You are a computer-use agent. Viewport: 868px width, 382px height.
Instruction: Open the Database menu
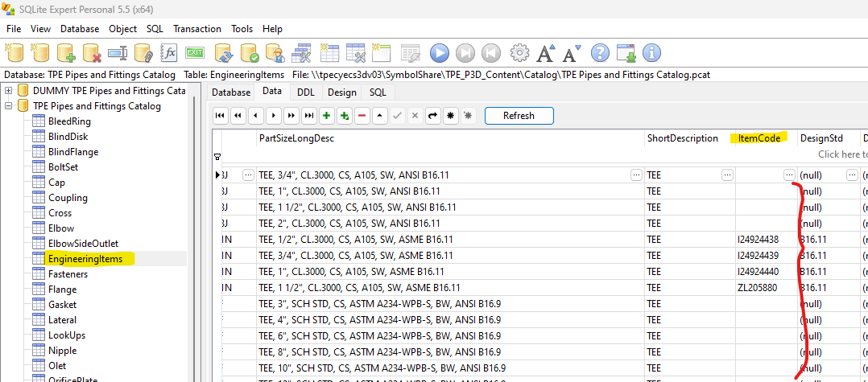(x=80, y=29)
